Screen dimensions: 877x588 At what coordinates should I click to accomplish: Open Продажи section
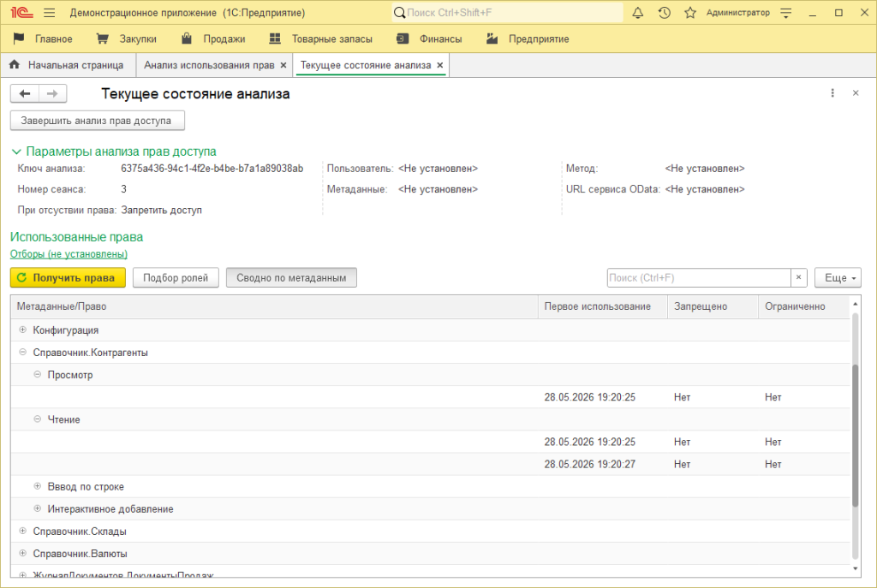[x=213, y=39]
